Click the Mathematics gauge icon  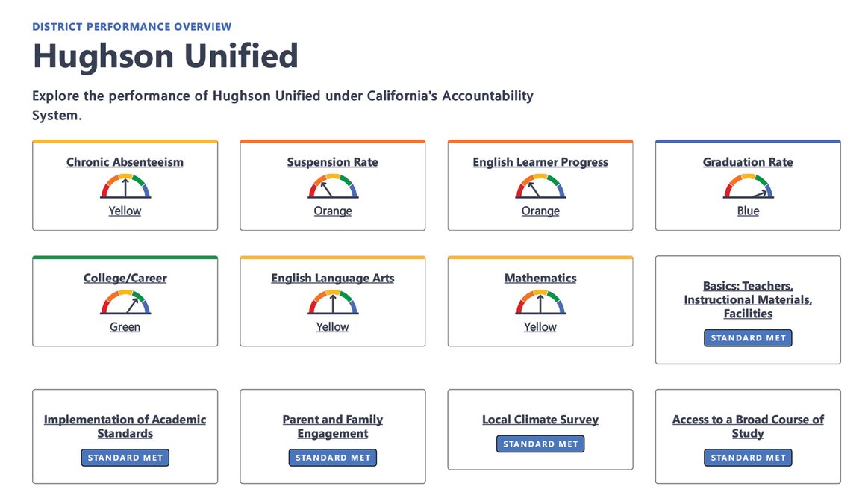[x=540, y=302]
